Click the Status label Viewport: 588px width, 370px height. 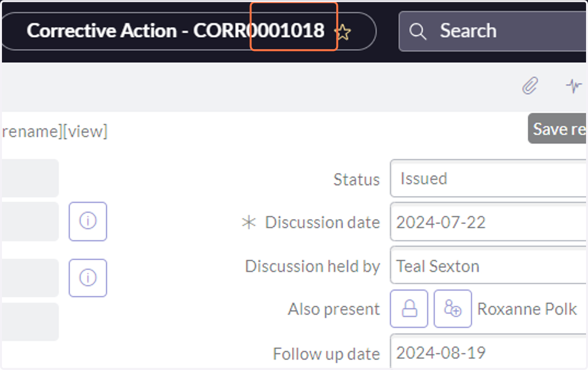pos(356,179)
